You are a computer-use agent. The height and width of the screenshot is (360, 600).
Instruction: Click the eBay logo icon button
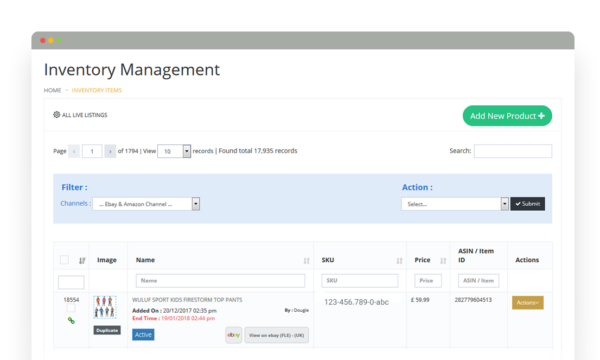(233, 335)
